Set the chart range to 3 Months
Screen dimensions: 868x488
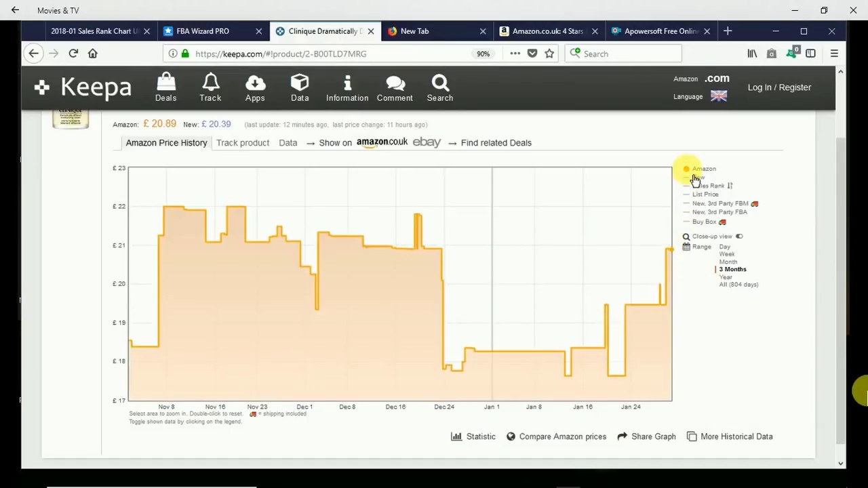pyautogui.click(x=733, y=269)
